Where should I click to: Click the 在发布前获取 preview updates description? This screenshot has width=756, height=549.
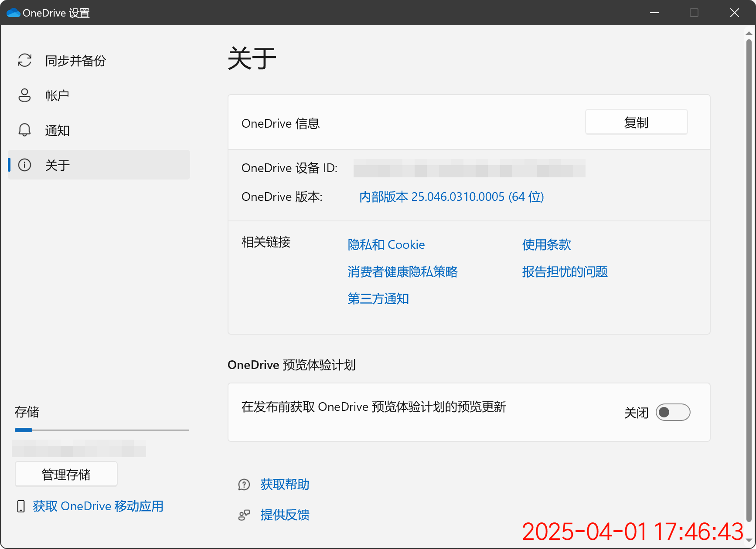374,407
